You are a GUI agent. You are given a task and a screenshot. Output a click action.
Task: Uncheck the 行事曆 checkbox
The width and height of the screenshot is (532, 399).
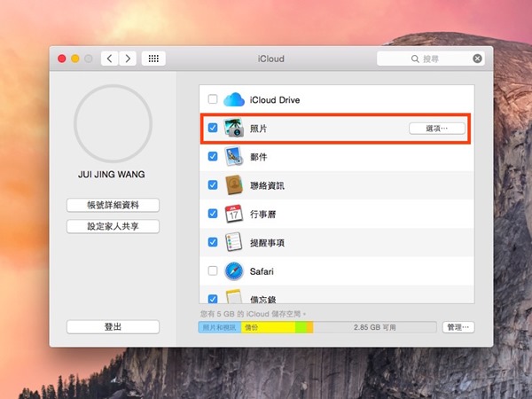point(213,214)
